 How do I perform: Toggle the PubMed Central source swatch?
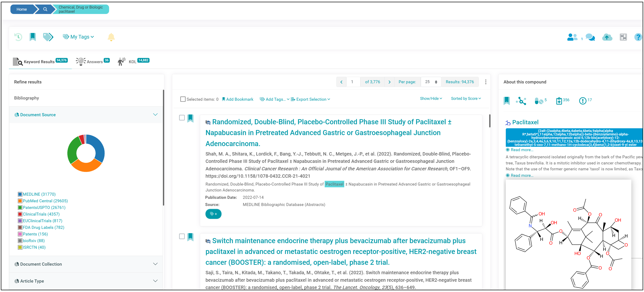[x=20, y=201]
